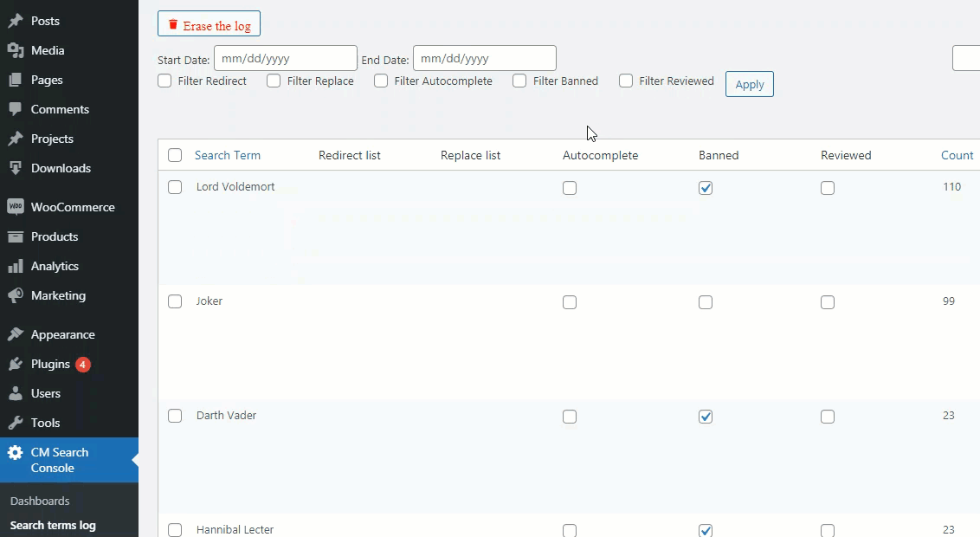Check Autocomplete for Darth Vader
This screenshot has width=980, height=537.
click(570, 417)
